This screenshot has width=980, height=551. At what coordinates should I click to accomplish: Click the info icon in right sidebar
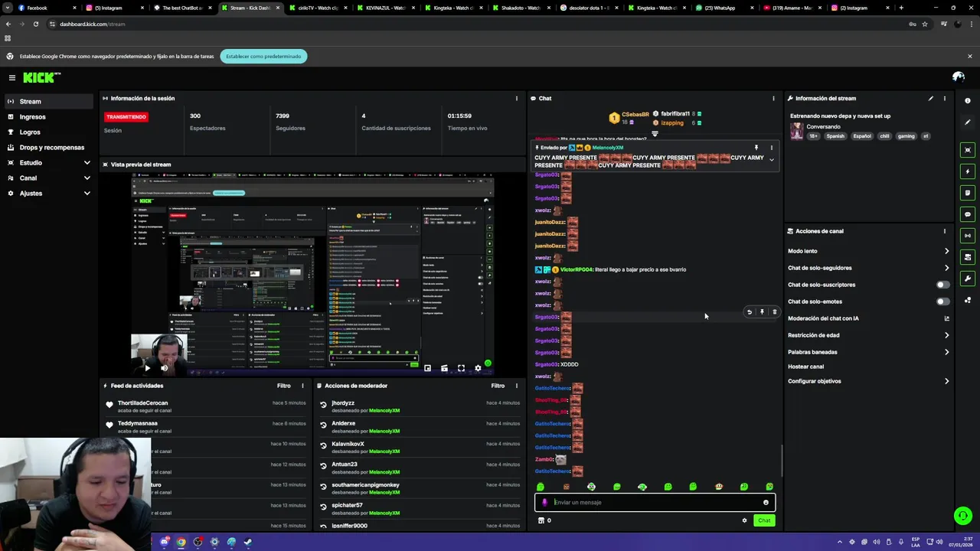[968, 100]
